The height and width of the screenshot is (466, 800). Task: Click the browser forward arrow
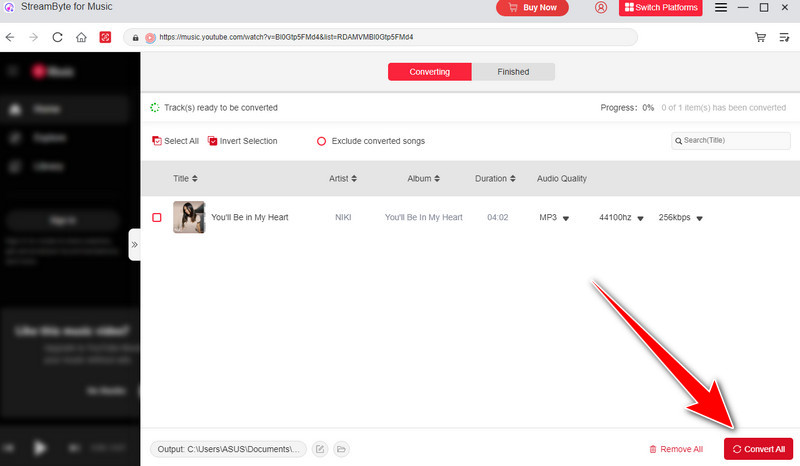point(34,37)
